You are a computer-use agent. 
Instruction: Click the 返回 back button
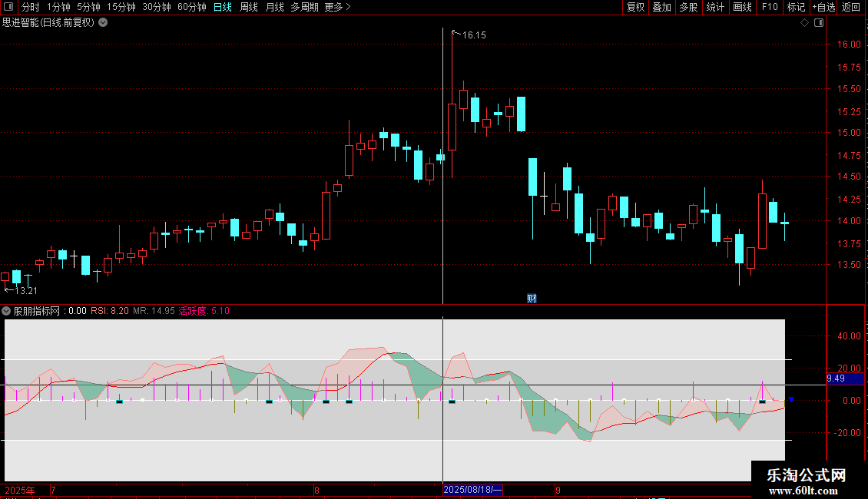click(851, 7)
